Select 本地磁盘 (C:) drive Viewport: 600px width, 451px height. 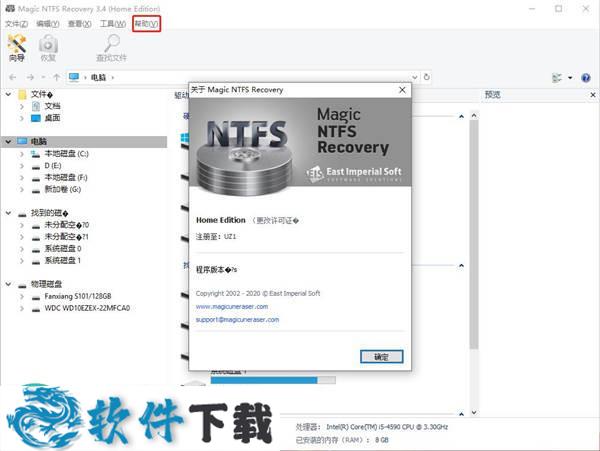(x=66, y=154)
